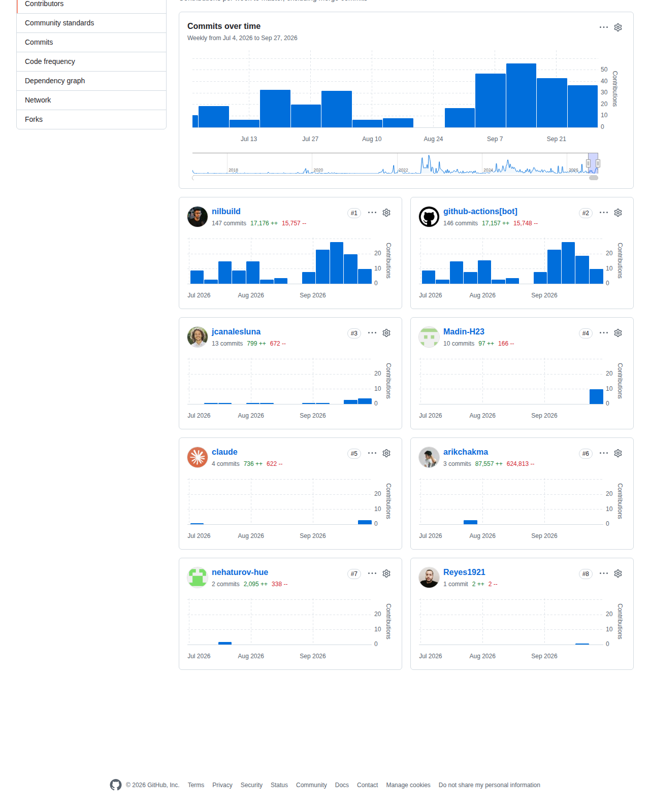
Task: Open Dependency graph sidebar item
Action: pyautogui.click(x=91, y=81)
